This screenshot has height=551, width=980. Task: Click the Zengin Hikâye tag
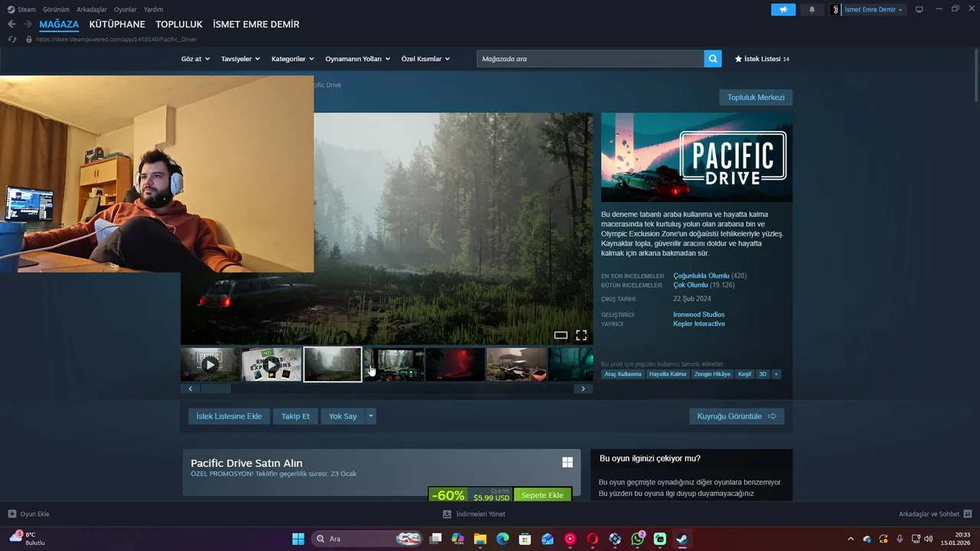tap(712, 374)
